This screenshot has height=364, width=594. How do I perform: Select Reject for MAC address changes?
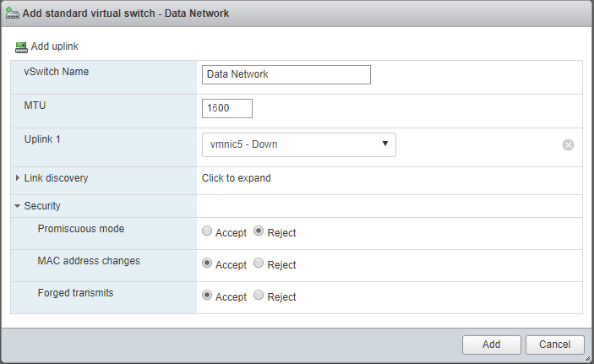click(x=259, y=263)
